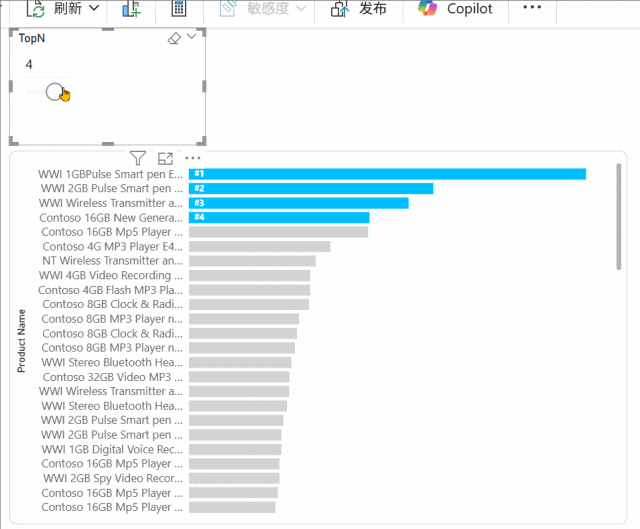The width and height of the screenshot is (640, 529).
Task: Click the Sensitivity (敏感度) label icon
Action: coord(228,8)
